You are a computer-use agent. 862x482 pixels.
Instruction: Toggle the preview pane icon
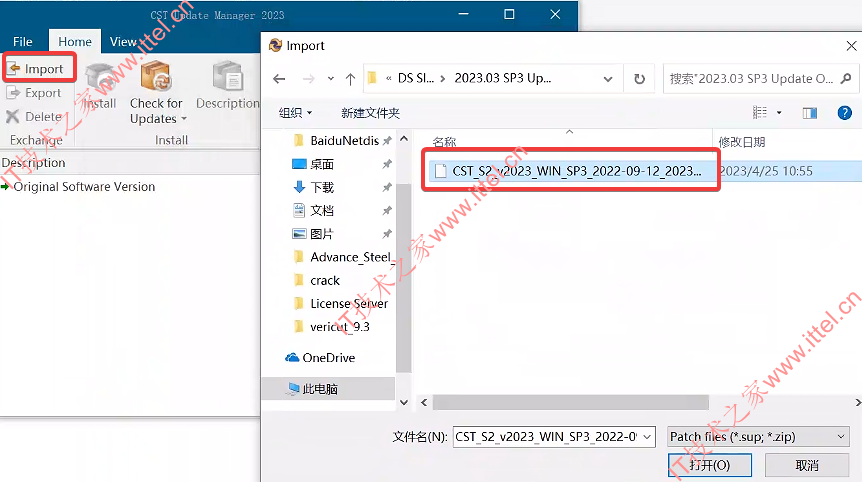pos(810,113)
